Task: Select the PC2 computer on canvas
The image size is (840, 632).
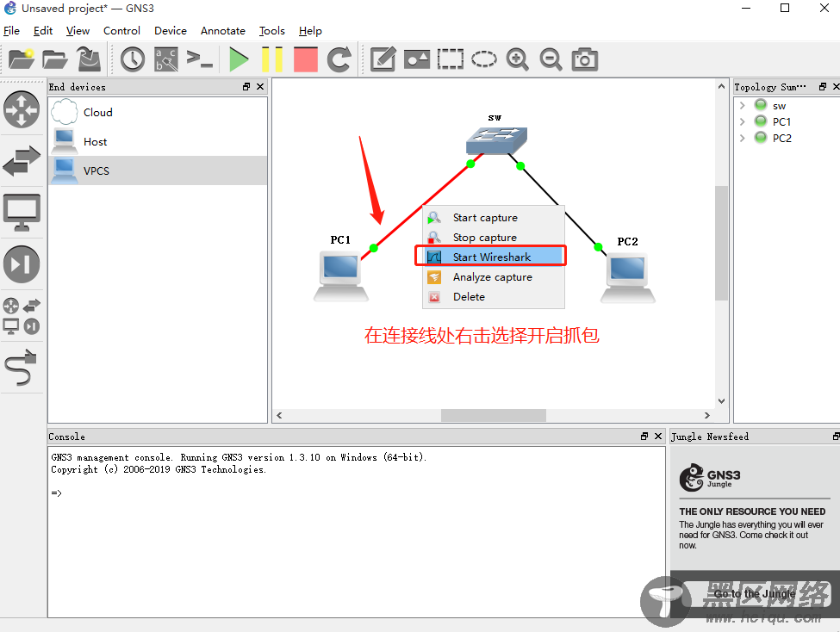Action: [x=628, y=278]
